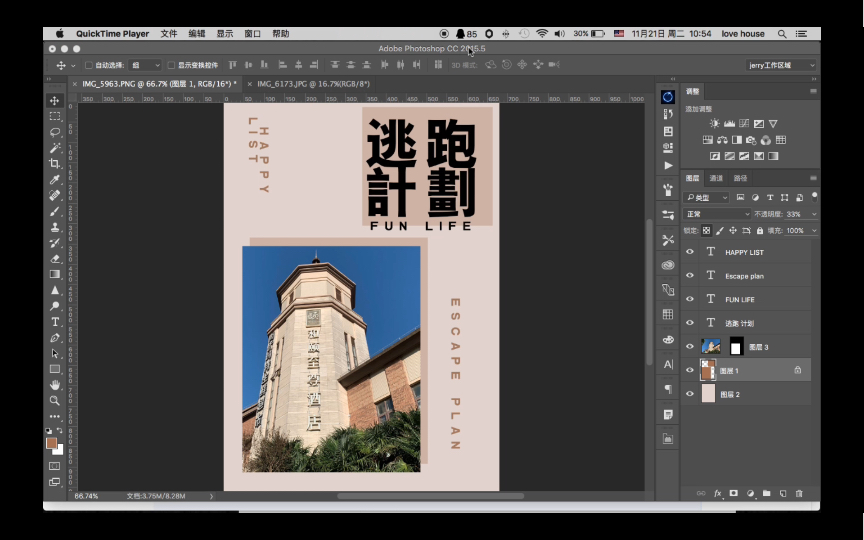Expand the status bar info arrow
The height and width of the screenshot is (540, 864).
[x=211, y=496]
